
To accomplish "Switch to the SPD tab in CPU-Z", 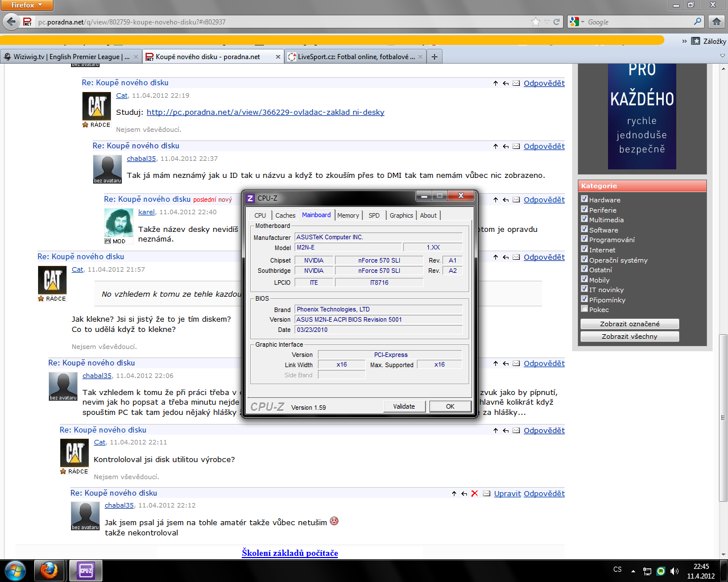I will pyautogui.click(x=374, y=215).
